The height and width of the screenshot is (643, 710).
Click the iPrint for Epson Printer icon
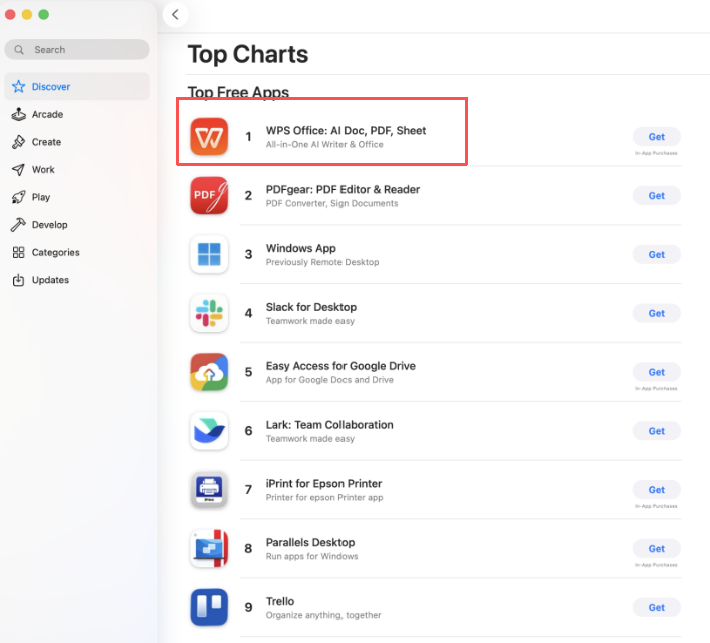coord(209,490)
